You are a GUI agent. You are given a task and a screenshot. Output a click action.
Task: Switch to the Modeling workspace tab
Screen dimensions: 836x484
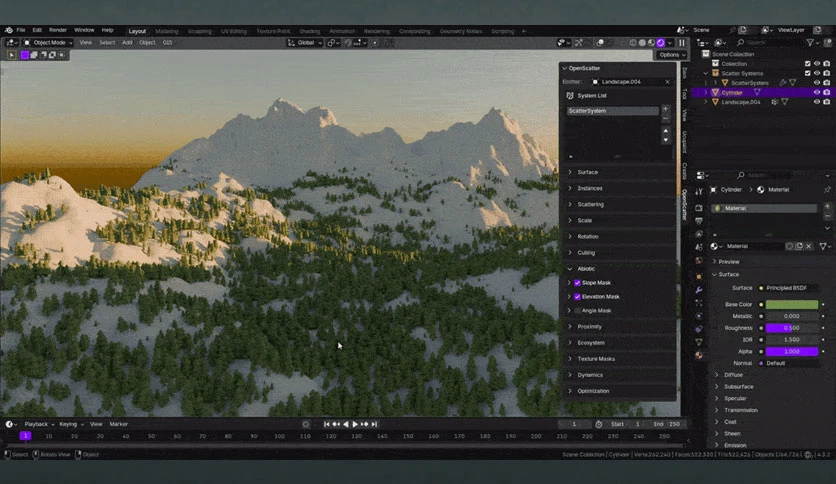(x=167, y=31)
